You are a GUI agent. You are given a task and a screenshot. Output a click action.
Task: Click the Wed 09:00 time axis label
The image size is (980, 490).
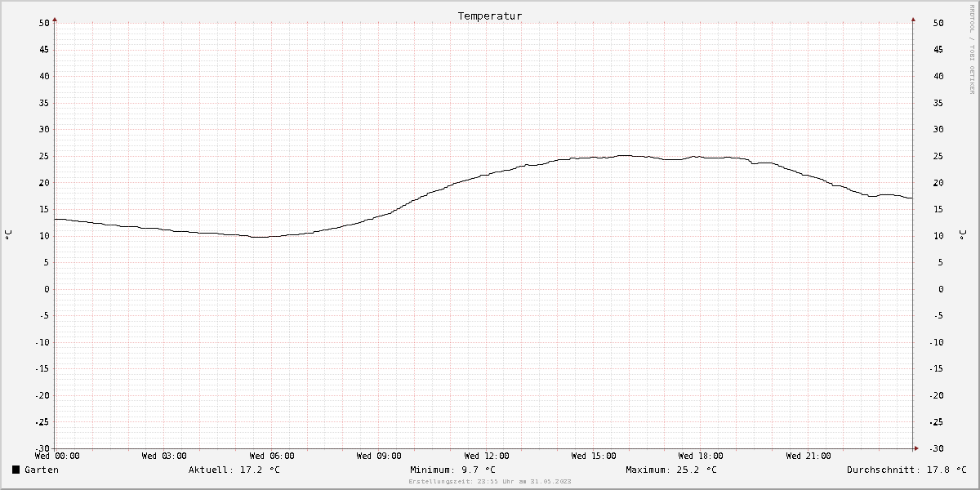pyautogui.click(x=379, y=456)
